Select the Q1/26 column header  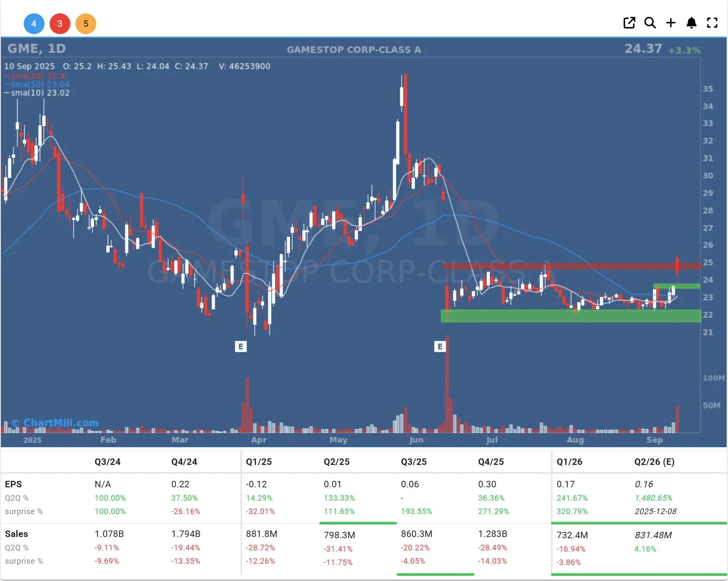pos(569,462)
